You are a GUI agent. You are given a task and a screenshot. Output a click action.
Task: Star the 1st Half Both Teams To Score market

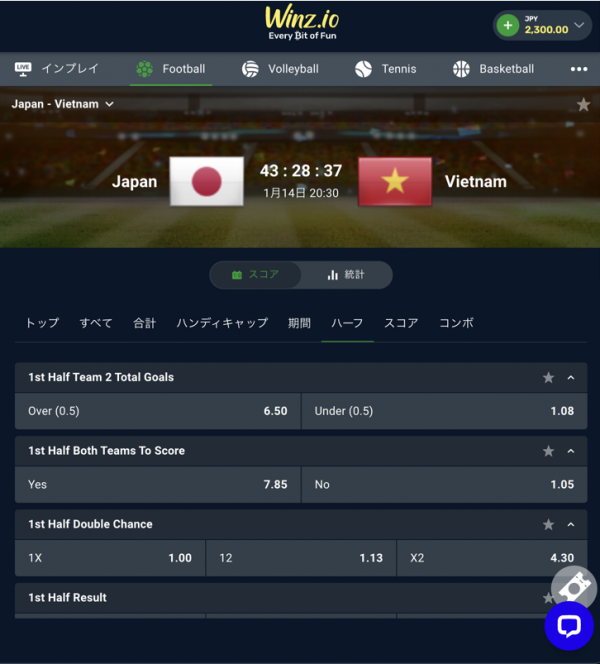tap(548, 451)
